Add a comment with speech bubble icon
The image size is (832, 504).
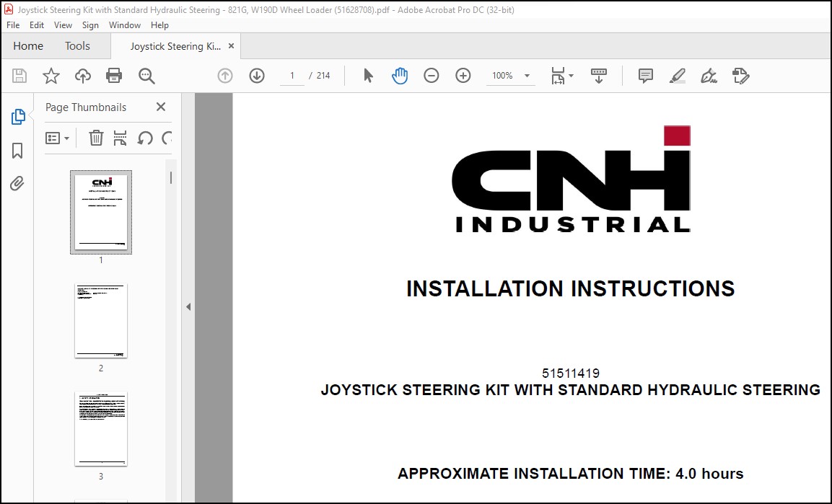(645, 76)
